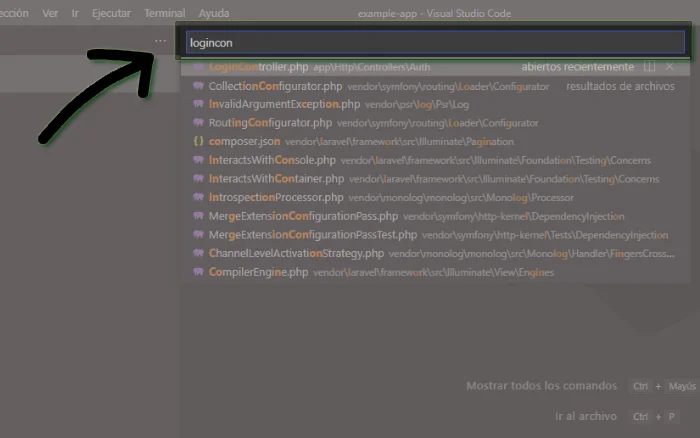Click PHP icon beside CollectionConfigurator.php
The width and height of the screenshot is (700, 438).
tap(198, 86)
